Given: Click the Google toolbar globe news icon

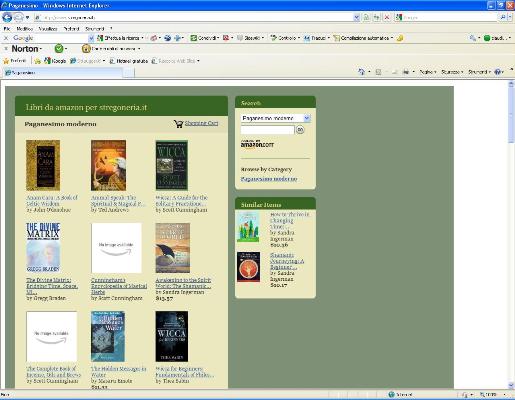Looking at the screenshot, I should click(167, 38).
